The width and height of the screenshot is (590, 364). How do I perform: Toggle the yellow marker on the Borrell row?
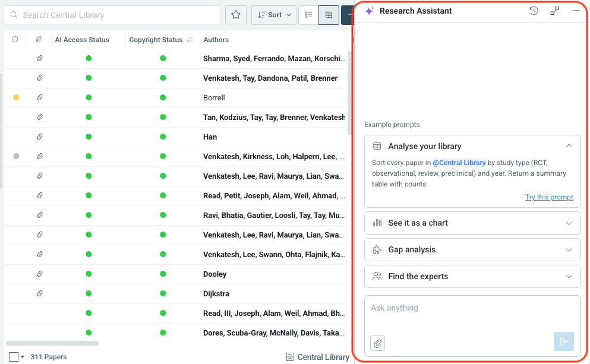(x=16, y=97)
